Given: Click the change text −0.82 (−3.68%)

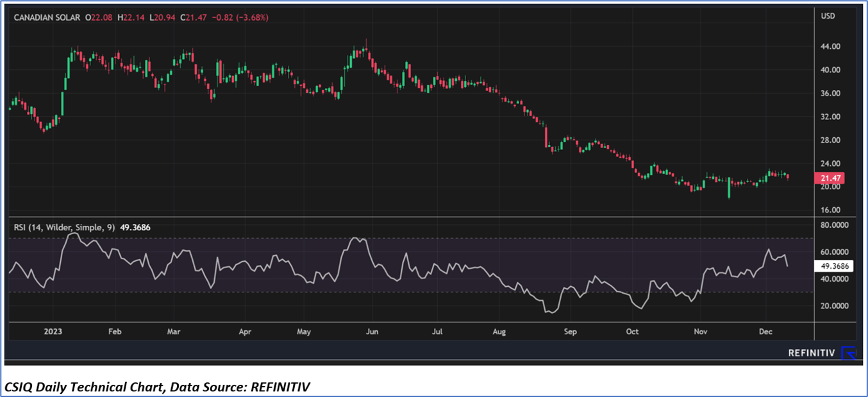Looking at the screenshot, I should [x=240, y=17].
